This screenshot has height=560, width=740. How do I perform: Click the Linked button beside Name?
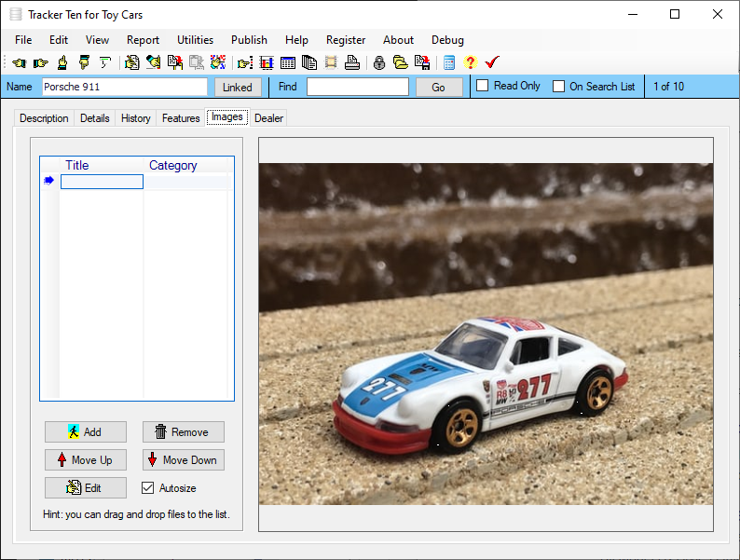pyautogui.click(x=238, y=87)
